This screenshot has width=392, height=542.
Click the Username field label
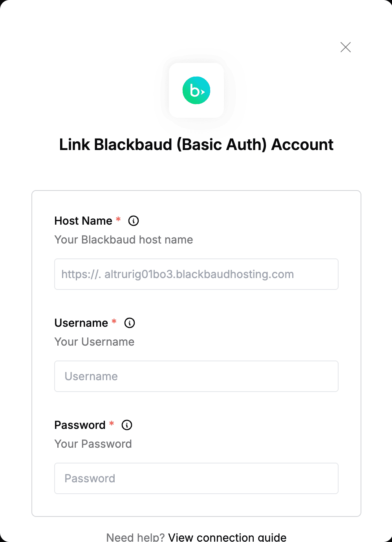[81, 323]
